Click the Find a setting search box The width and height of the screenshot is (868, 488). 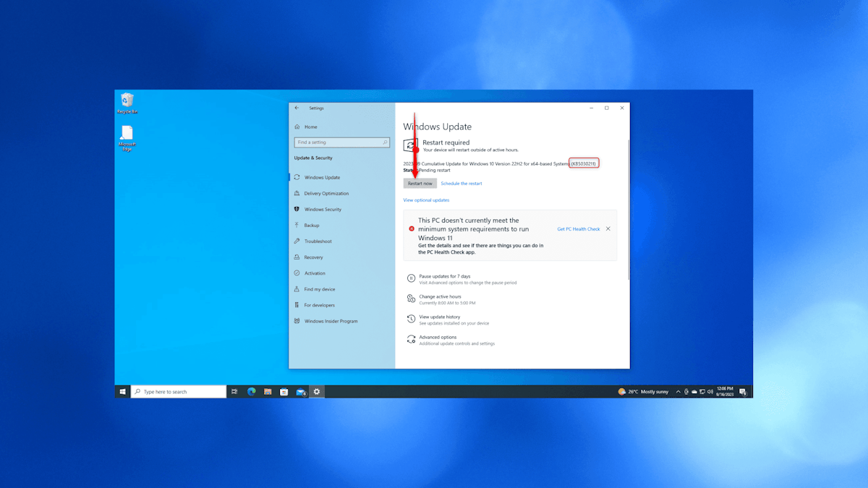(x=341, y=142)
